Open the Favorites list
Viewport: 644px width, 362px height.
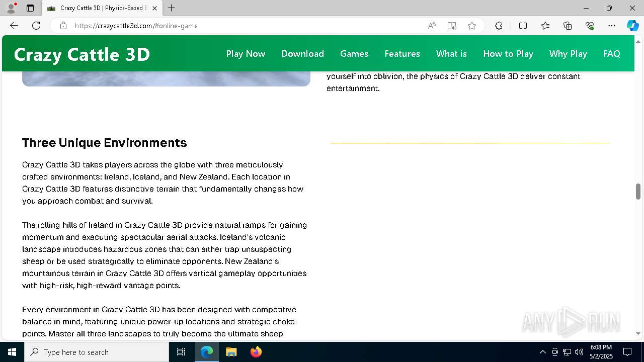click(x=545, y=26)
